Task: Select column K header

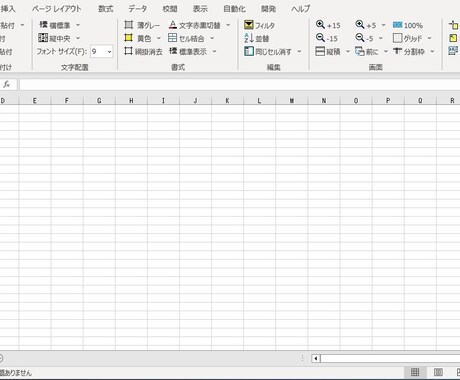Action: 227,100
